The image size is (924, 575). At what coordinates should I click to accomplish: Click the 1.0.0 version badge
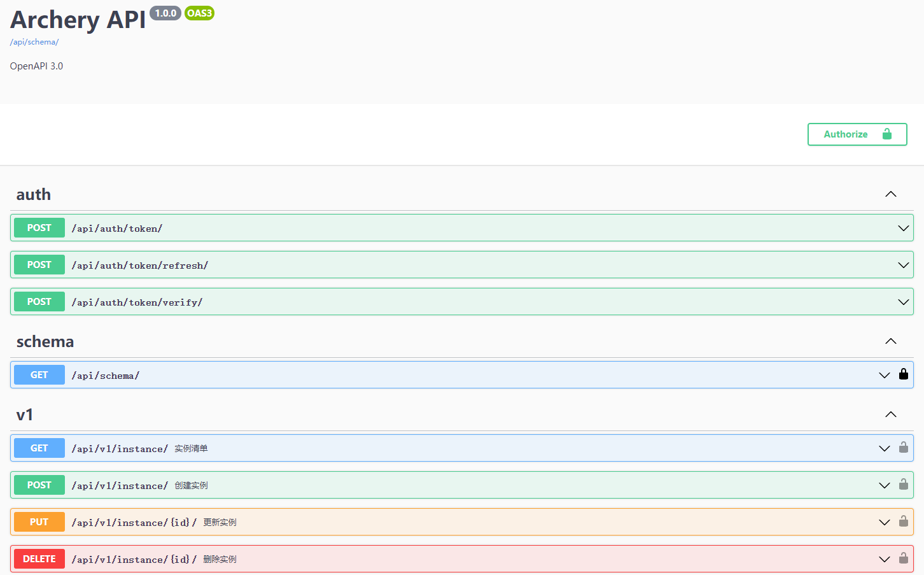(x=165, y=13)
